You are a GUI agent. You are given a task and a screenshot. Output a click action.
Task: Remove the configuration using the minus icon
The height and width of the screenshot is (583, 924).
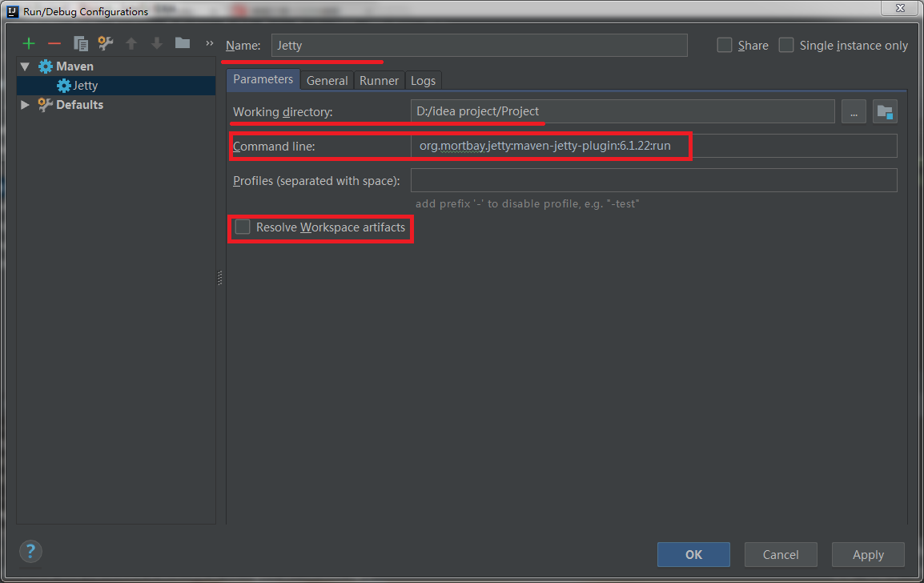click(54, 43)
